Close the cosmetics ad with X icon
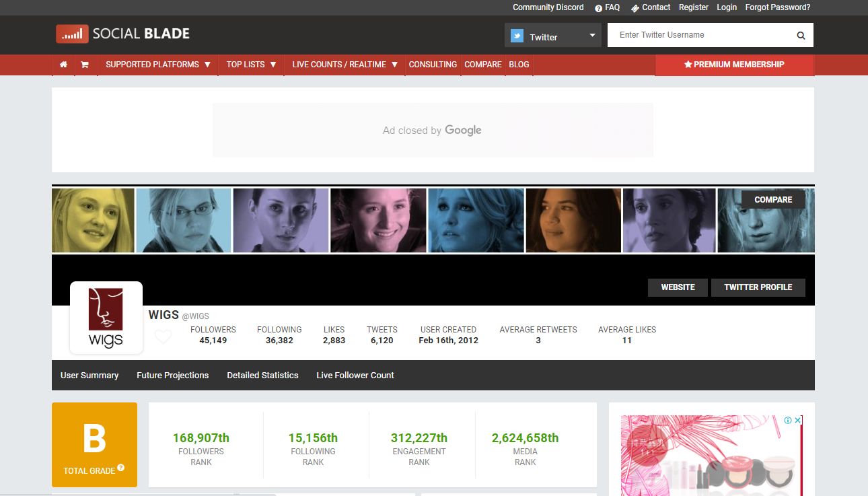The image size is (868, 496). click(798, 421)
